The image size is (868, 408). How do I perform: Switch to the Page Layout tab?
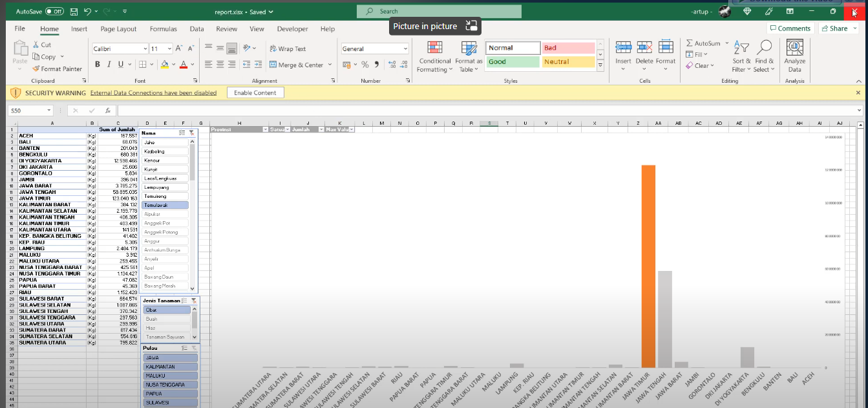(x=118, y=29)
